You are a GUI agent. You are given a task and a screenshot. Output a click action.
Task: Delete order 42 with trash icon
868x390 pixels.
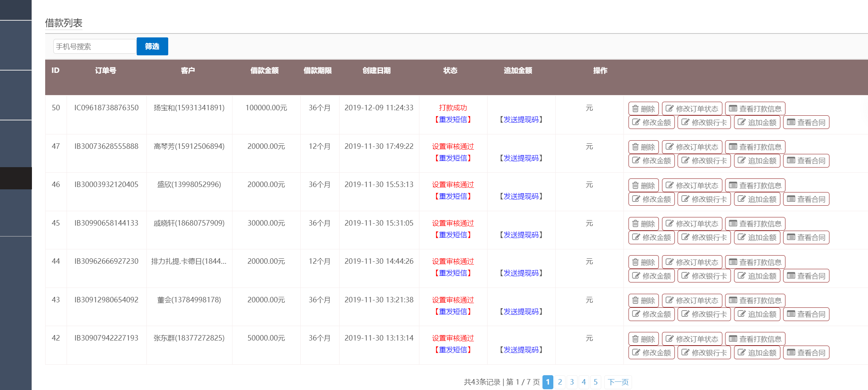[x=643, y=339]
